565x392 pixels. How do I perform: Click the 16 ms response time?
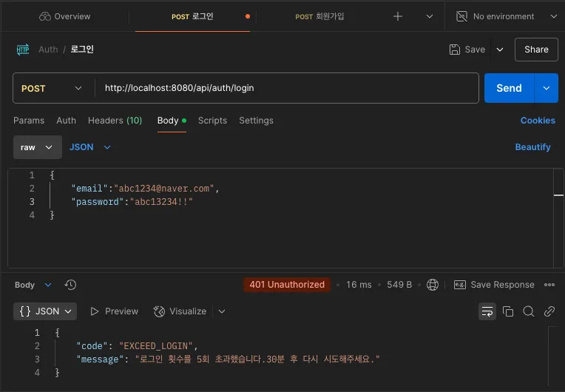click(x=359, y=285)
